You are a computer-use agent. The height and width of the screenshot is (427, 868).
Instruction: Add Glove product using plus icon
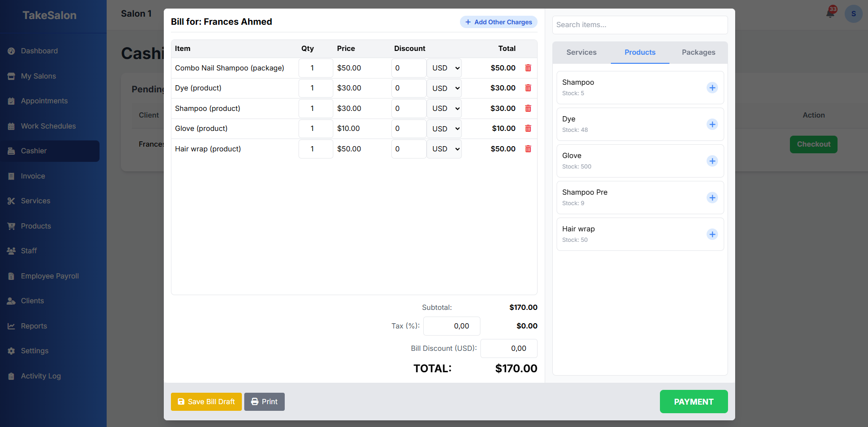pos(712,161)
